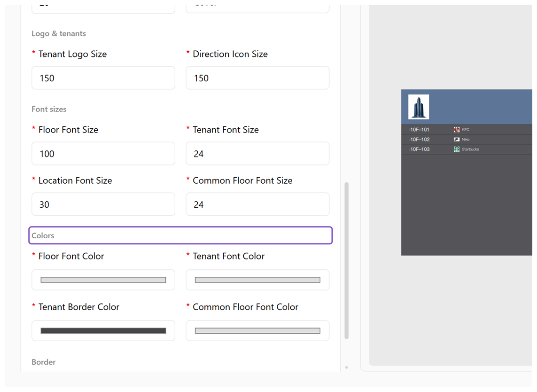Viewport: 537px width, 392px height.
Task: Click the "Nike" tenant name in preview
Action: [x=465, y=139]
